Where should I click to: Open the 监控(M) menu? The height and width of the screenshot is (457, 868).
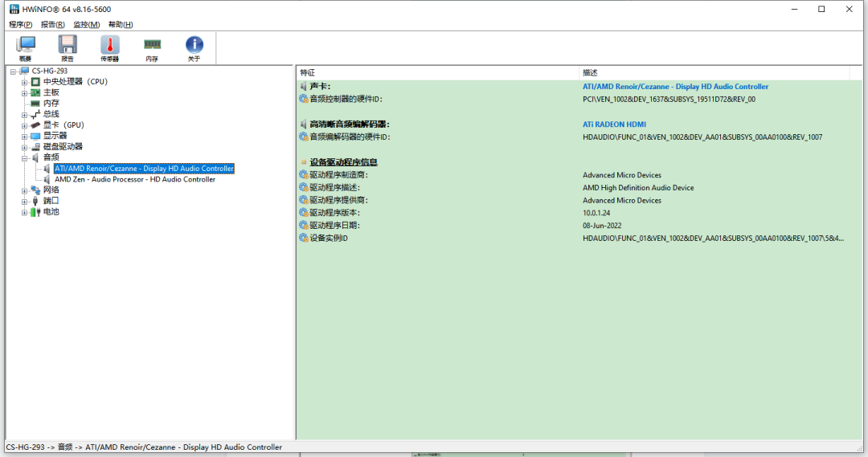86,24
